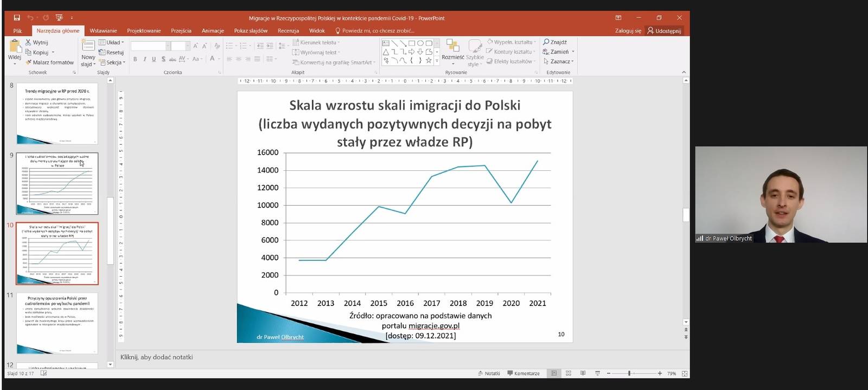Switch to the Pokaz slajdów tab
The height and width of the screenshot is (390, 868).
251,31
